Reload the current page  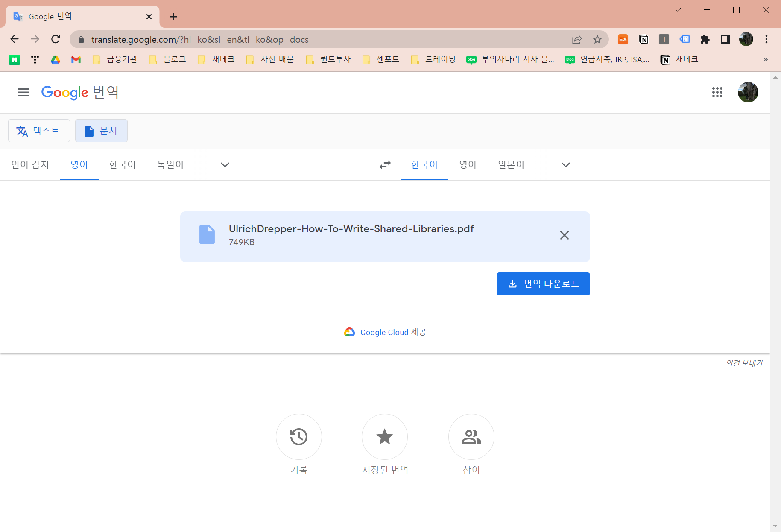(56, 39)
